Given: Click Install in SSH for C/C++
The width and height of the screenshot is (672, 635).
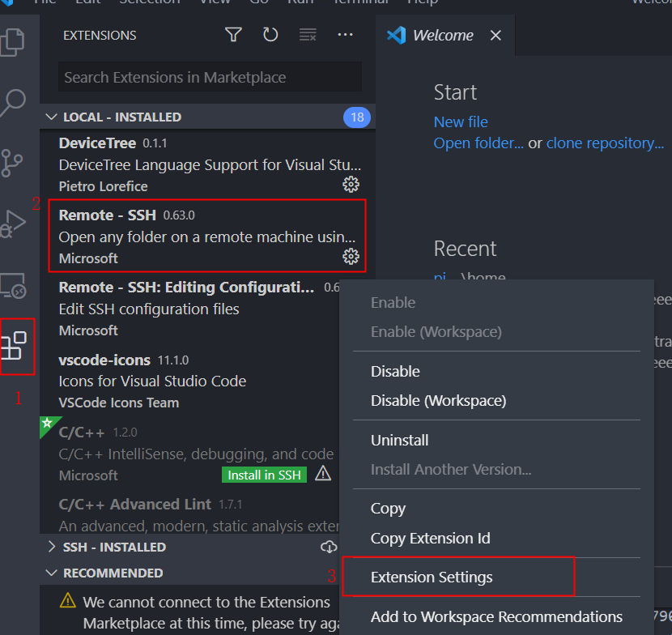Looking at the screenshot, I should point(264,475).
